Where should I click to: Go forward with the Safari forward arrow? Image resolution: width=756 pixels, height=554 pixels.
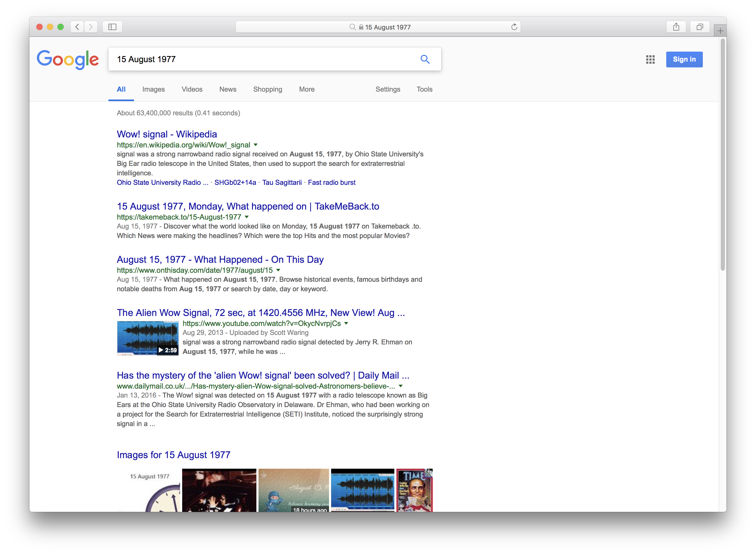pyautogui.click(x=91, y=27)
